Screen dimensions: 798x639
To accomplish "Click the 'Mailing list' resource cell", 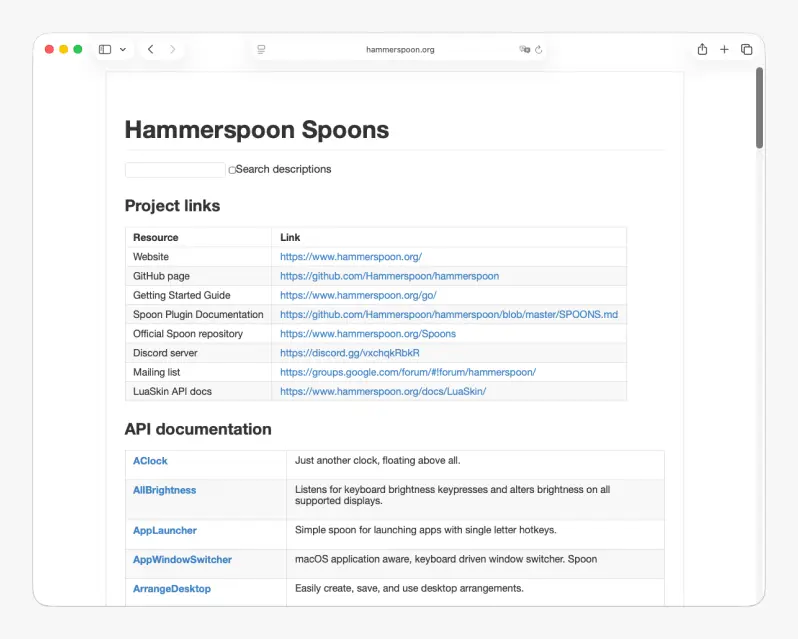I will coord(198,372).
